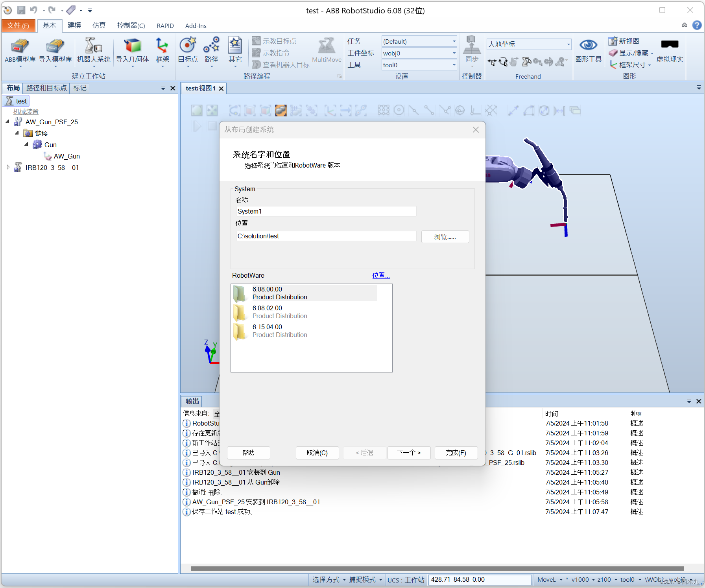The height and width of the screenshot is (588, 705).
Task: Click the view center icon in viewport toolbar
Action: click(212, 111)
